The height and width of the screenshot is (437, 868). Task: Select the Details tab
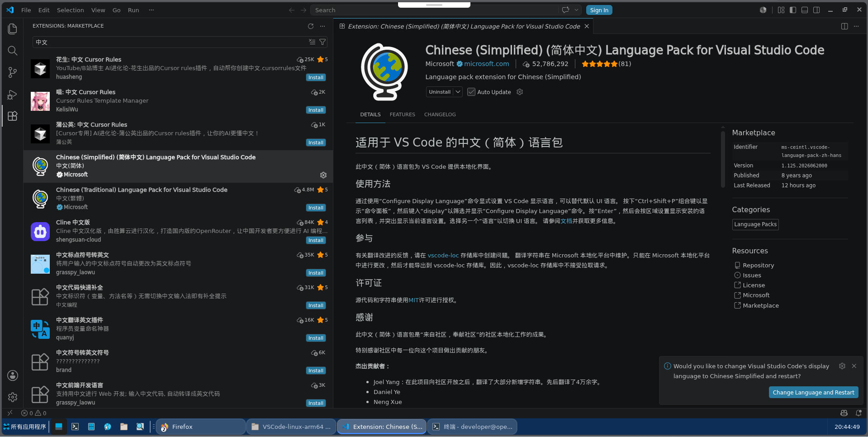[370, 114]
